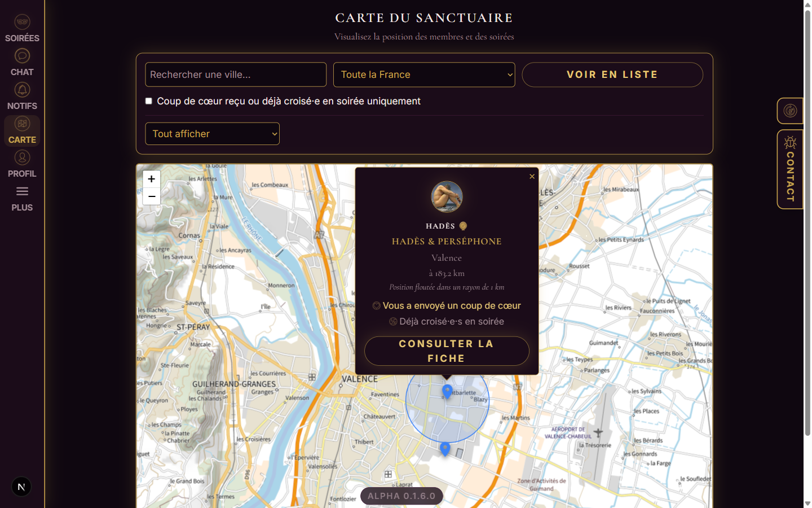Click the Aéroport de Valence-Chabeuil label
812x508 pixels.
coord(568,433)
